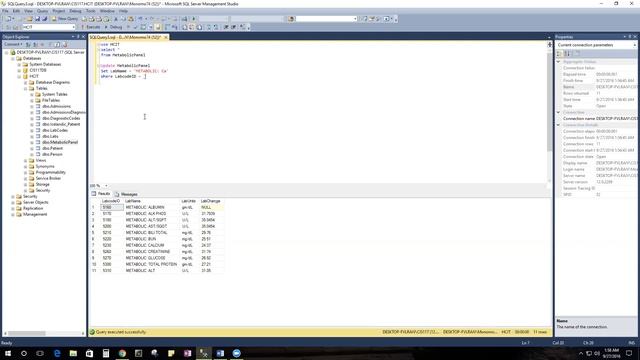The height and width of the screenshot is (360, 640).
Task: Click the Save All icon in toolbar
Action: (44, 19)
